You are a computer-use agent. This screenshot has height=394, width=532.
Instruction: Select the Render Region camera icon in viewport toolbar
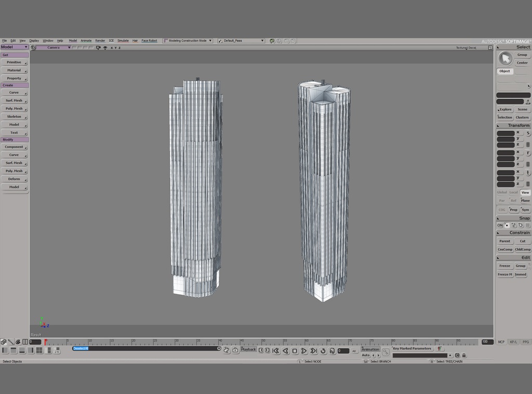pos(98,47)
